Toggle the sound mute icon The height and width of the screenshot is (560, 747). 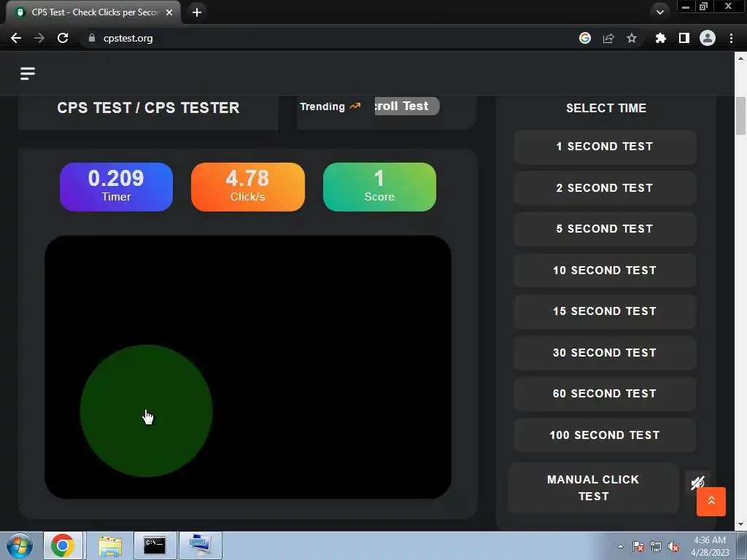click(697, 483)
